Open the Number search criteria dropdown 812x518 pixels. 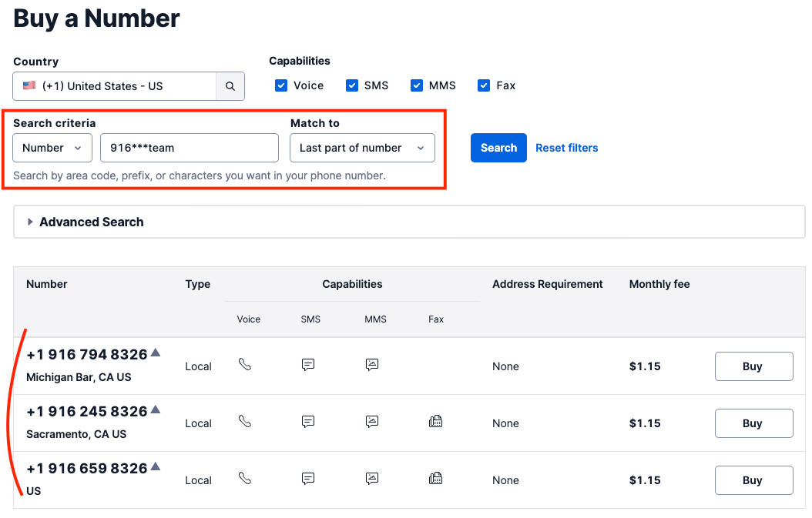52,148
